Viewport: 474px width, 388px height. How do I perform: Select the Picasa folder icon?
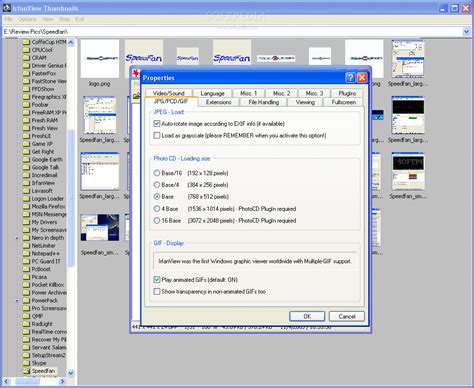point(26,277)
